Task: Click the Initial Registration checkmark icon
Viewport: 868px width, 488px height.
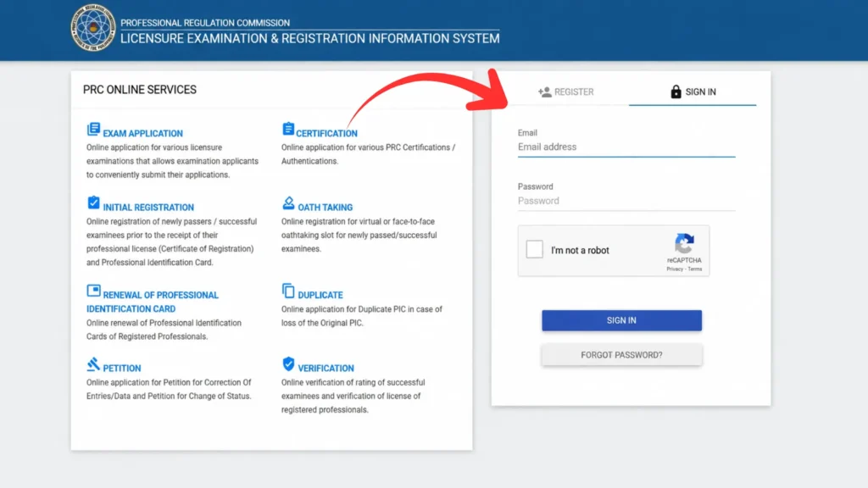Action: [93, 202]
